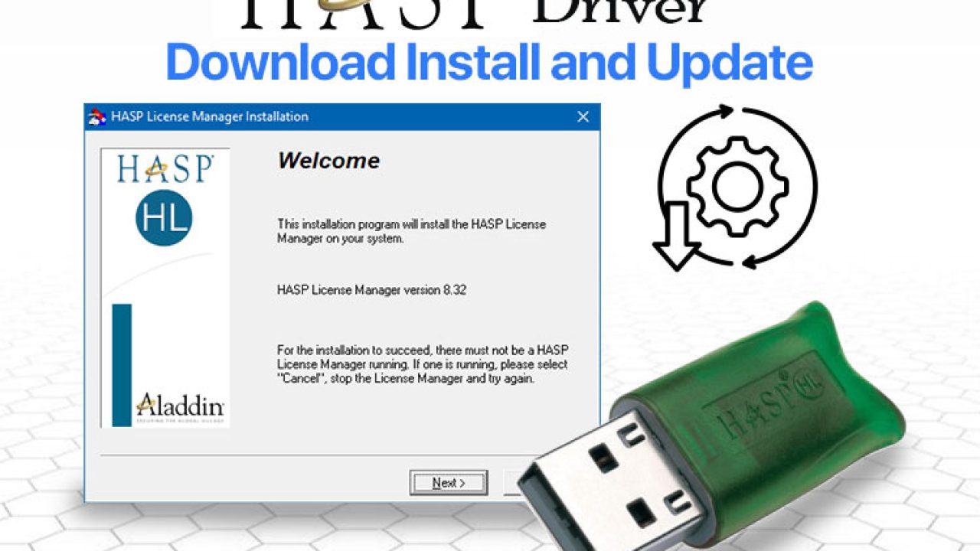Viewport: 980px width, 551px height.
Task: Click the "Download Install and Update" headline
Action: [x=489, y=64]
